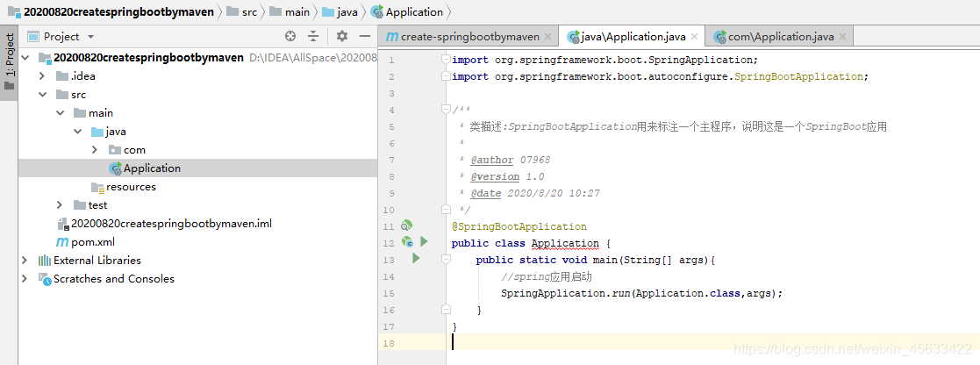Close the java\Application.java tab
Viewport: 980px width, 365px height.
point(696,37)
